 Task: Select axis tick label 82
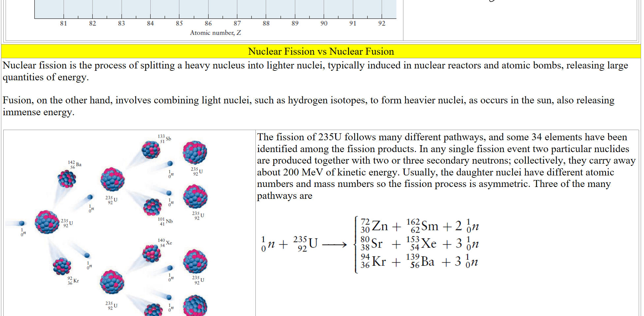(92, 23)
